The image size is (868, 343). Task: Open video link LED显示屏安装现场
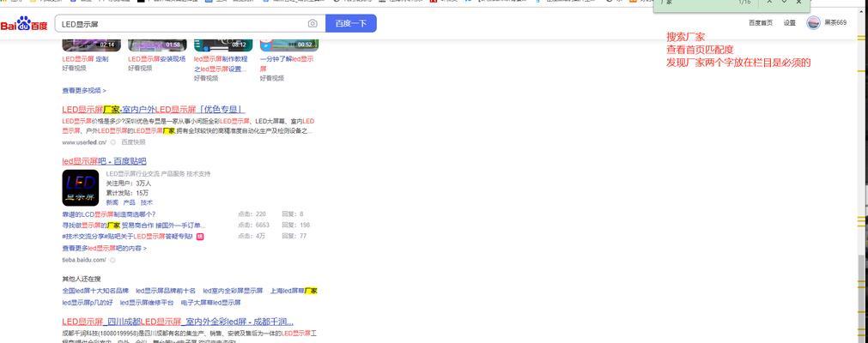(156, 58)
